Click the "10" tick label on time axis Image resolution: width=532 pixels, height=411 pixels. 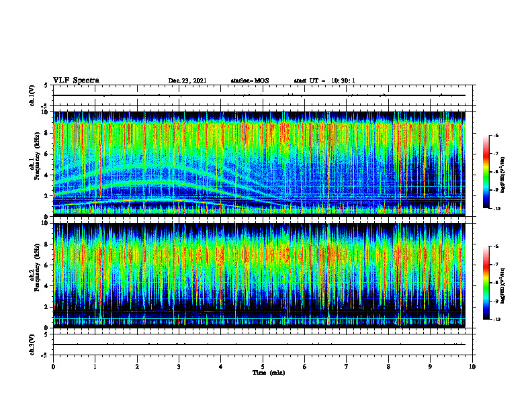pyautogui.click(x=472, y=367)
